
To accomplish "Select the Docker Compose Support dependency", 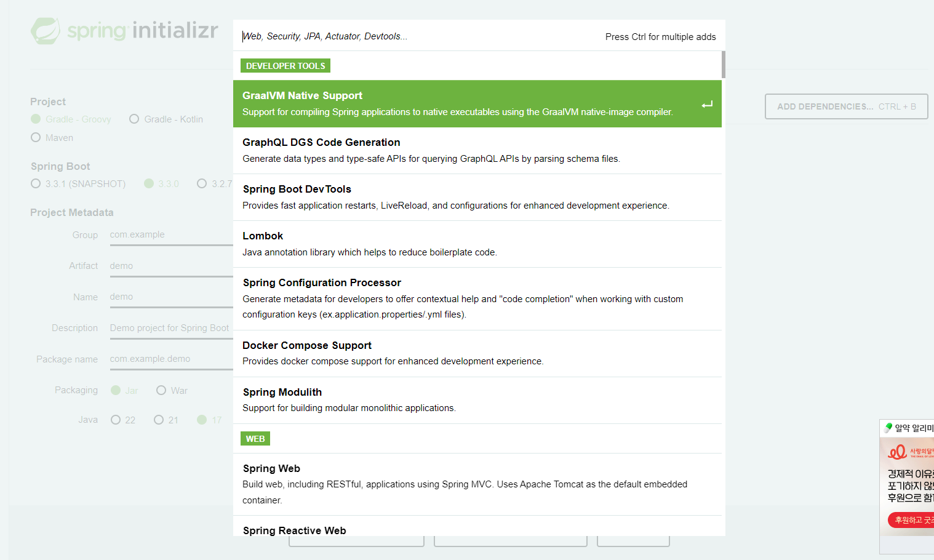I will coord(431,353).
